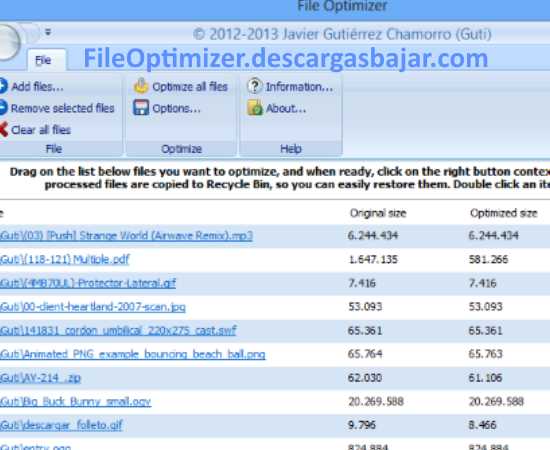Screen dimensions: 550x450
Task: Select optimized size value 8.466
Action: coord(482,425)
